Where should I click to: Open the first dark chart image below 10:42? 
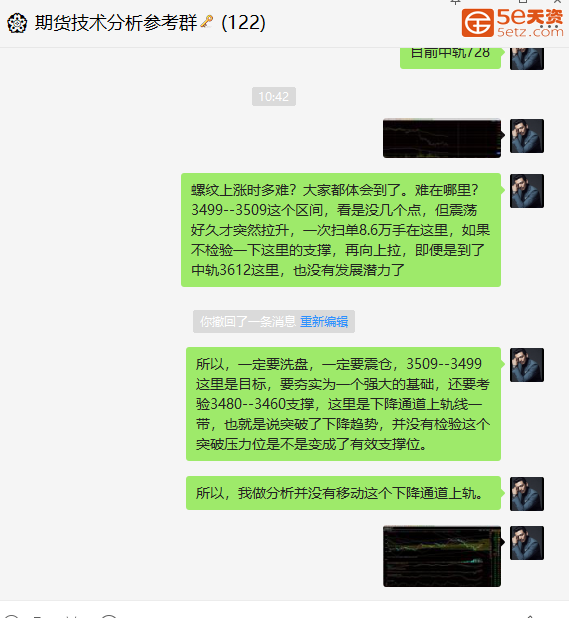(442, 138)
